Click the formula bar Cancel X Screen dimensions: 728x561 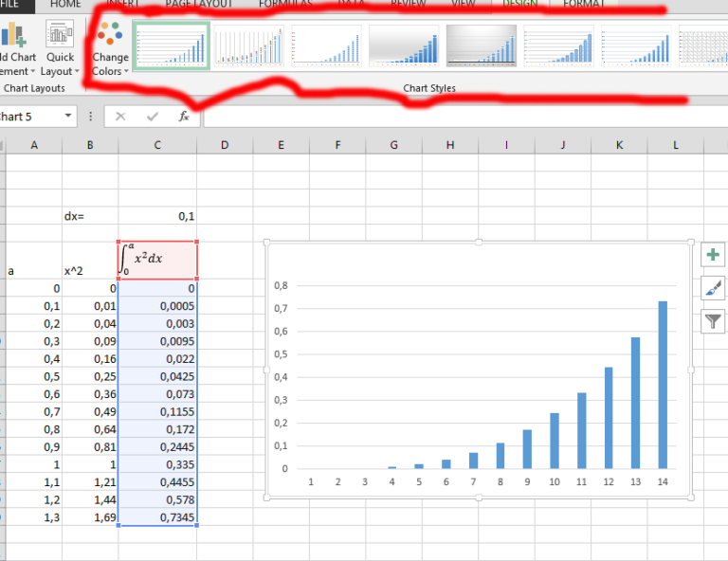coord(120,117)
